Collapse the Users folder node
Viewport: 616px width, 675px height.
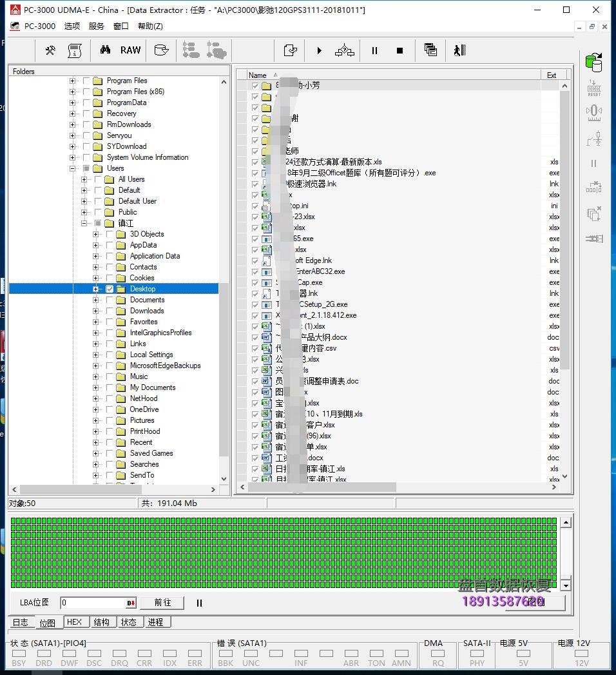click(72, 168)
